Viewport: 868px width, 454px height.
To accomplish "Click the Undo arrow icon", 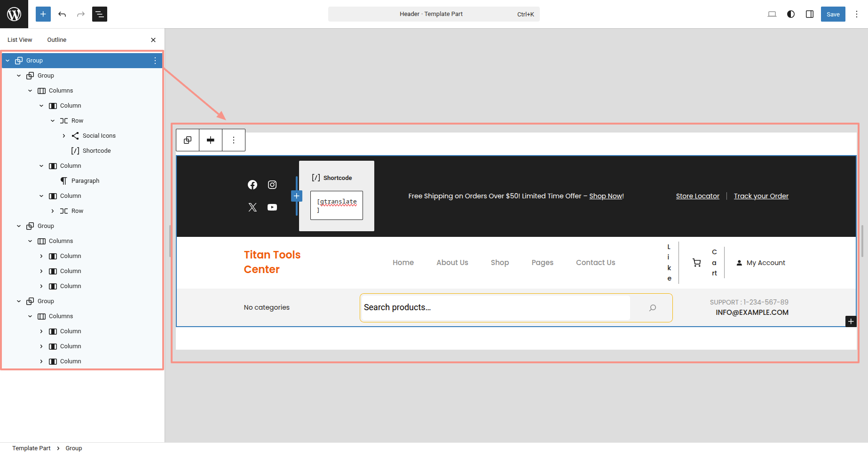I will (x=62, y=14).
